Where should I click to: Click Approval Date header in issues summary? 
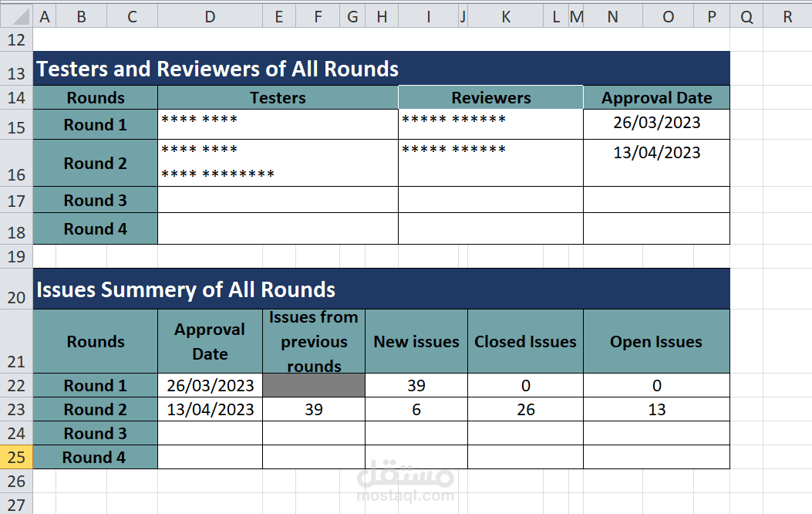tap(210, 341)
